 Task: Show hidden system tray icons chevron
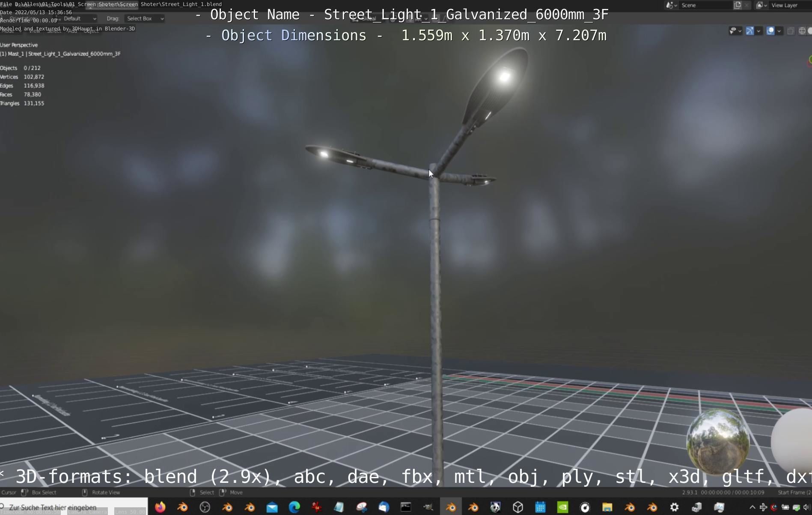pos(752,507)
